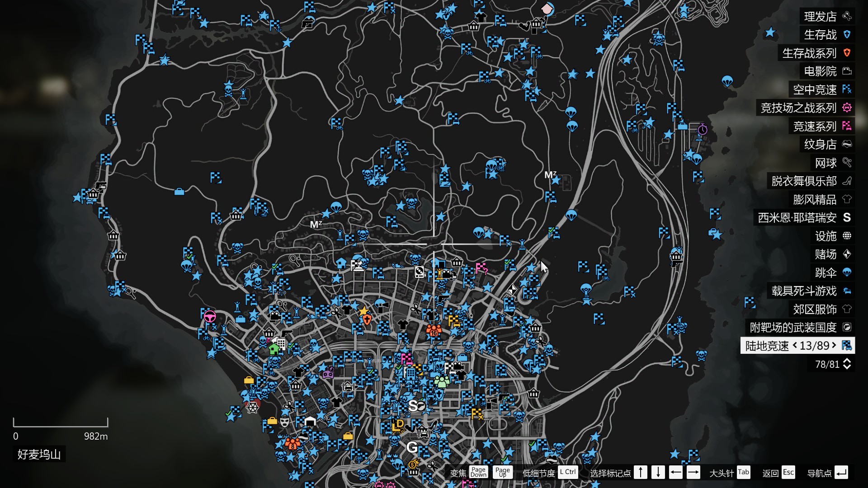Click the green house map blip
Viewport: 868px width, 488px height.
(274, 349)
